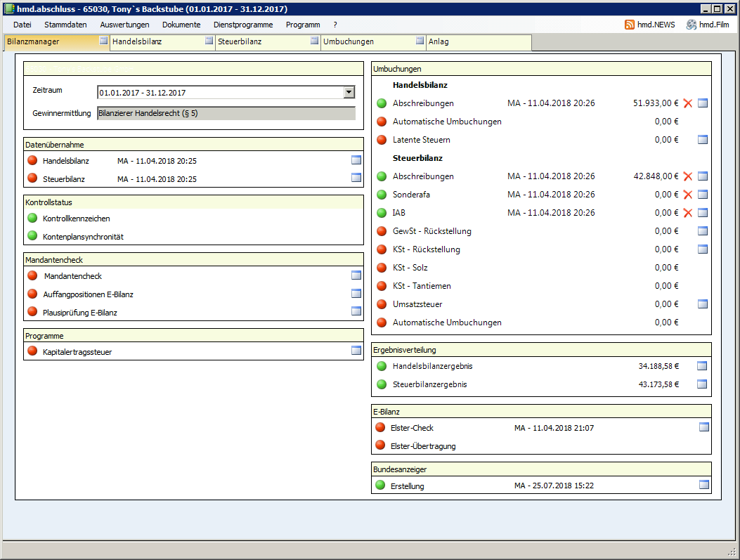Screen dimensions: 740x560
Task: Click window icon for GewSt - Rückstellung
Action: [703, 231]
